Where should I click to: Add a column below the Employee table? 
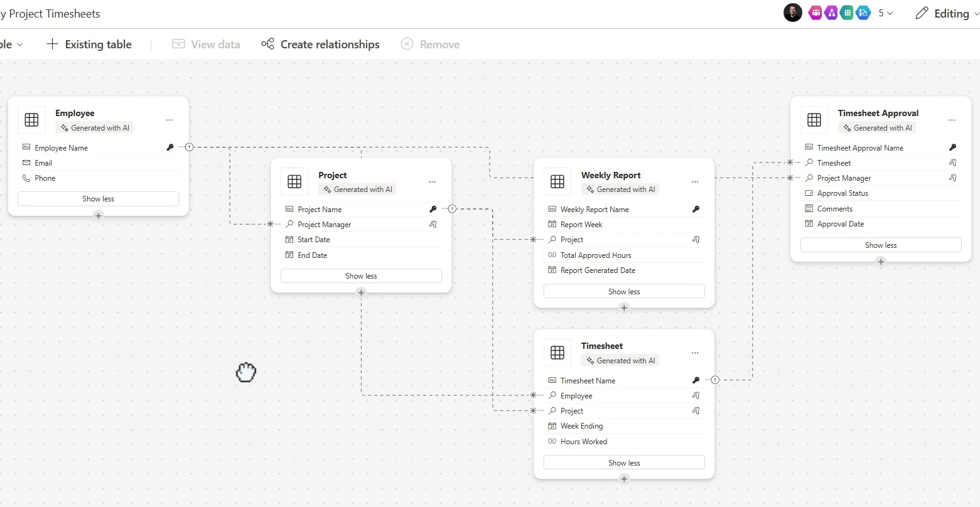[99, 216]
